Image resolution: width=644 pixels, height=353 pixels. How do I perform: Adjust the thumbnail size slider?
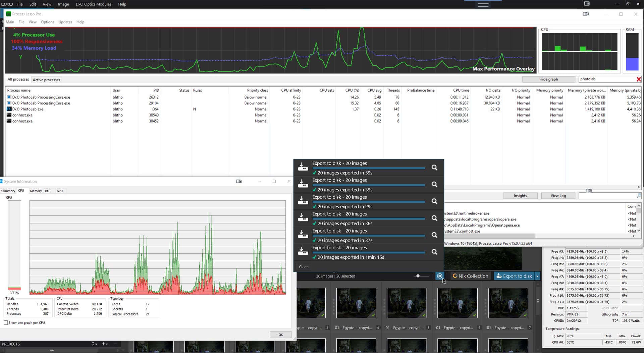click(x=418, y=276)
